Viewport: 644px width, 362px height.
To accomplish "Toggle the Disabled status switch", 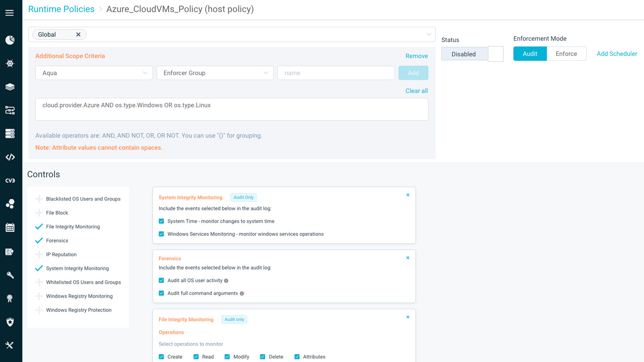I will tap(472, 54).
